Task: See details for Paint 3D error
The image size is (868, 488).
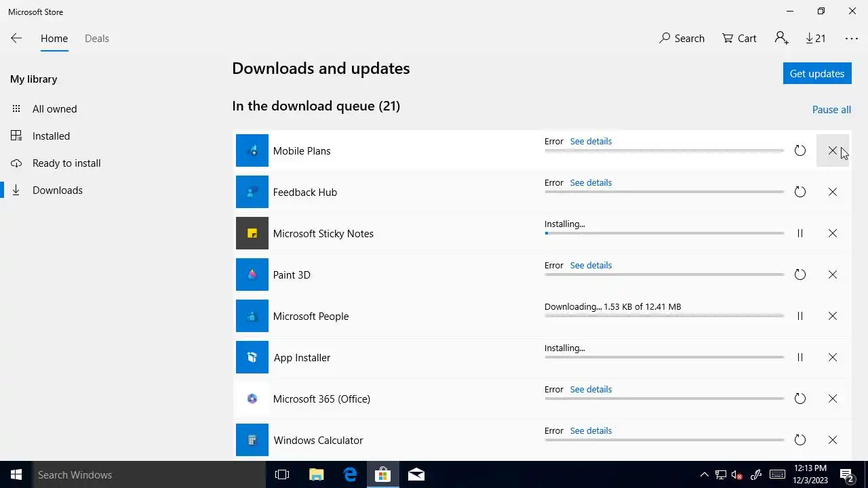Action: 591,266
